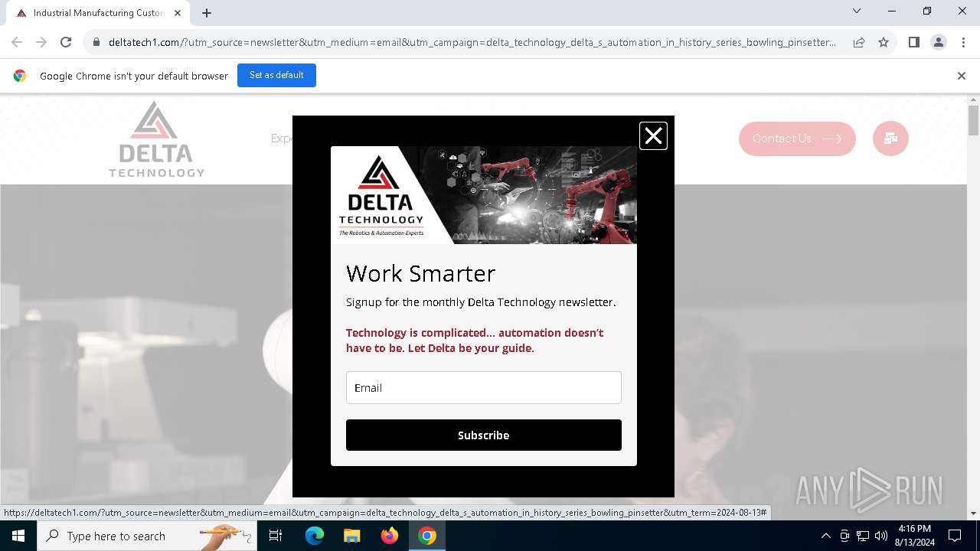
Task: Click the page vertical scrollbar thumb
Action: tap(973, 120)
